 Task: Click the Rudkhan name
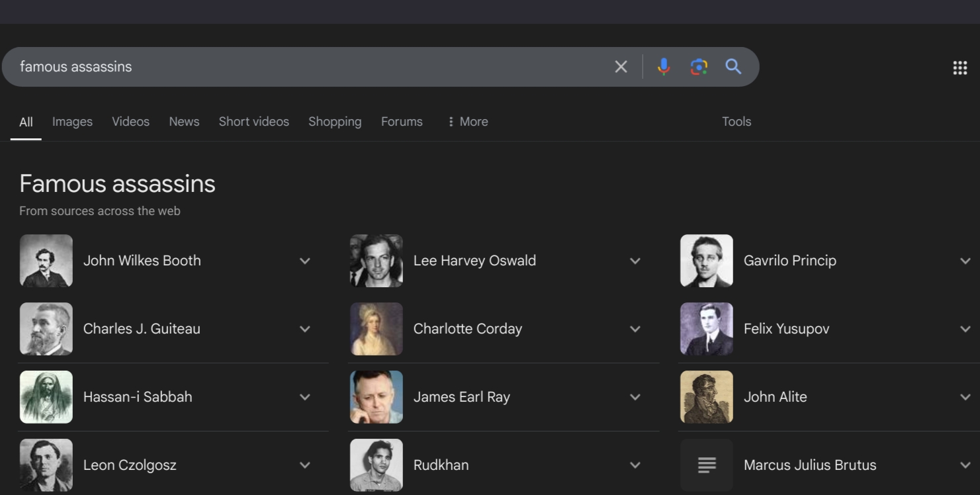[x=441, y=465]
